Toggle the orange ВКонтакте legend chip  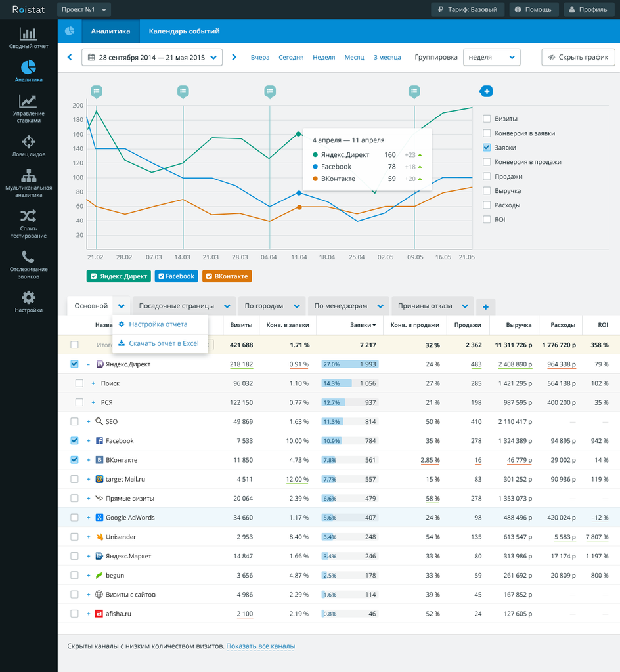227,276
